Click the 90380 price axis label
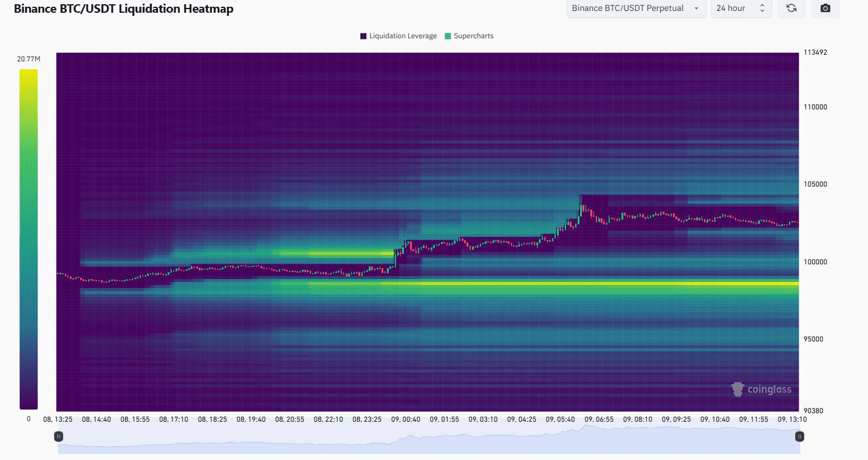This screenshot has height=460, width=868. point(813,411)
